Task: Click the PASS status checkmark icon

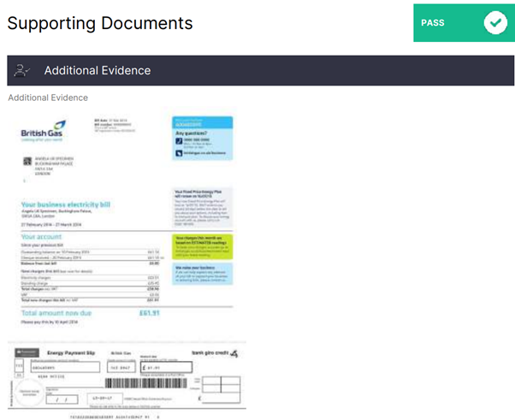Action: tap(495, 22)
